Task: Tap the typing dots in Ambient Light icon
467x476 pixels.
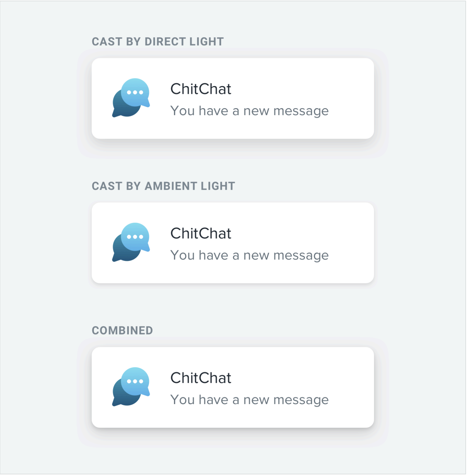Action: coord(135,237)
